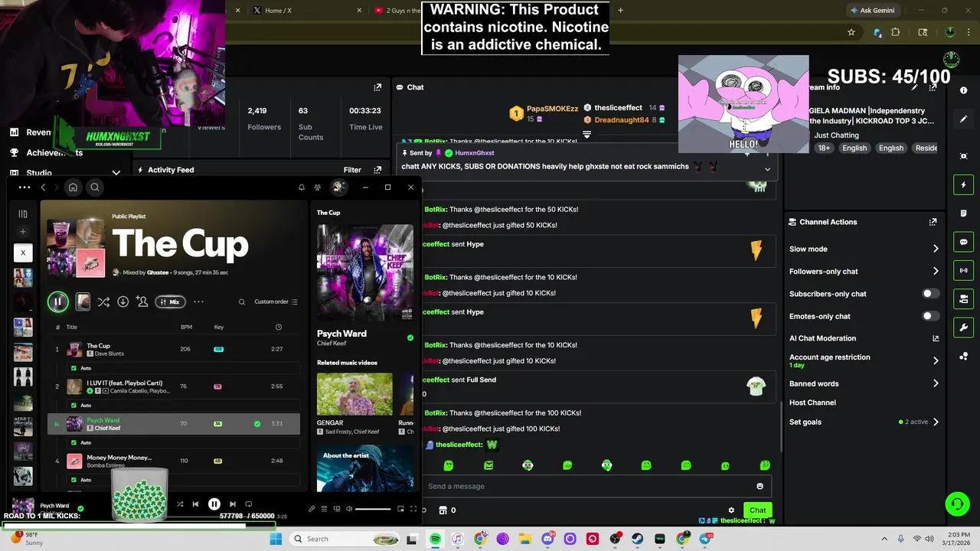Image resolution: width=980 pixels, height=551 pixels.
Task: Go back in Spotify navigation
Action: (x=43, y=187)
